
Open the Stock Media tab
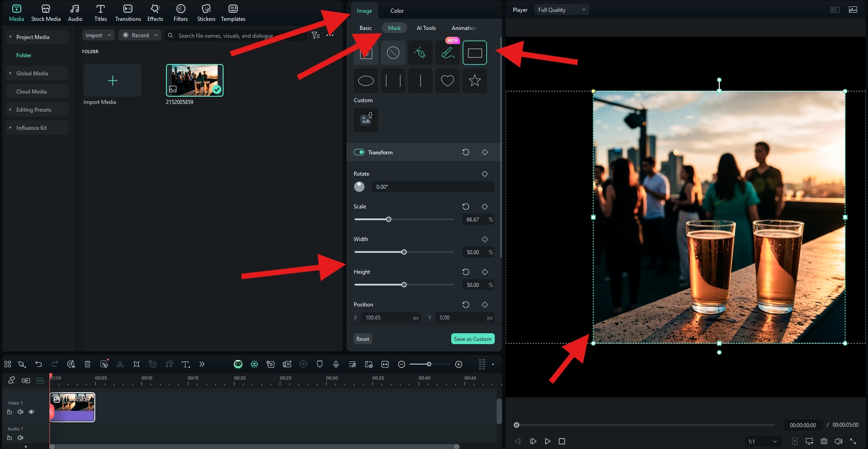pyautogui.click(x=46, y=13)
